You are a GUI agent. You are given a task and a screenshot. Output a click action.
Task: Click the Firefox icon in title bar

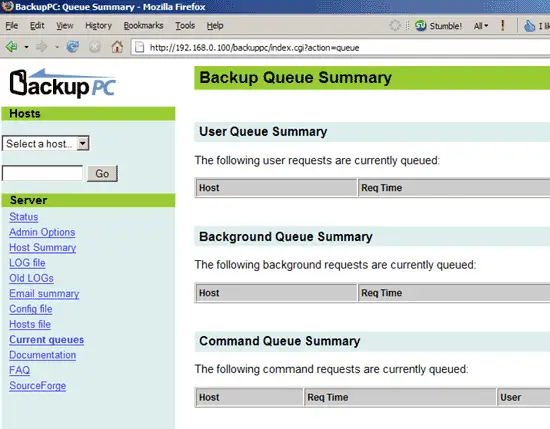pos(7,6)
